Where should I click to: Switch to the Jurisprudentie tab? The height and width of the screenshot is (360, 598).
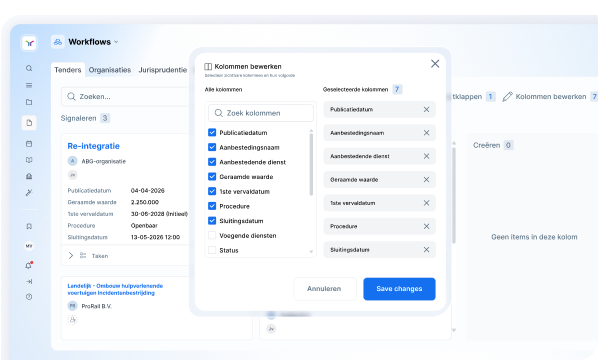(x=163, y=70)
